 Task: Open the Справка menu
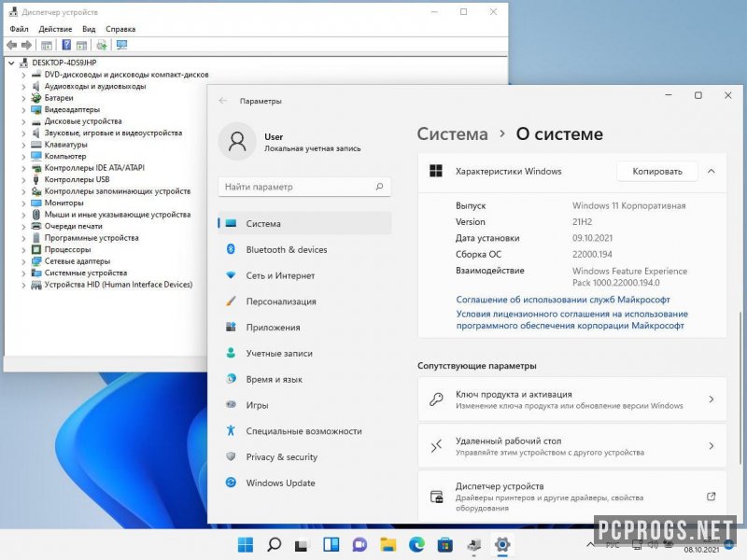coord(120,29)
